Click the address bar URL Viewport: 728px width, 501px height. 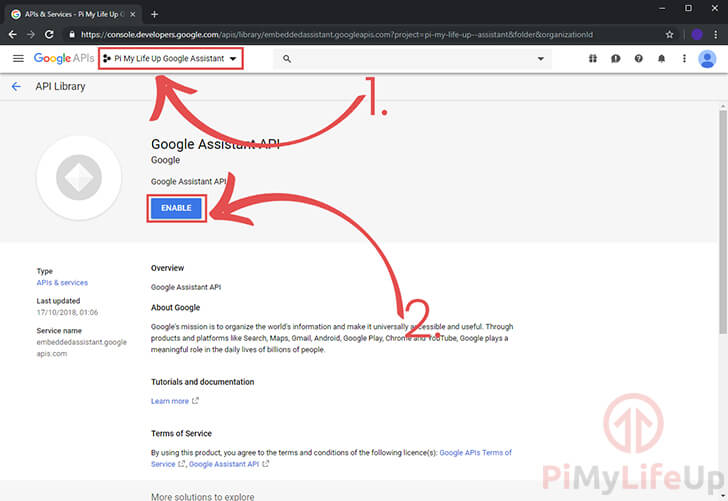[x=337, y=34]
